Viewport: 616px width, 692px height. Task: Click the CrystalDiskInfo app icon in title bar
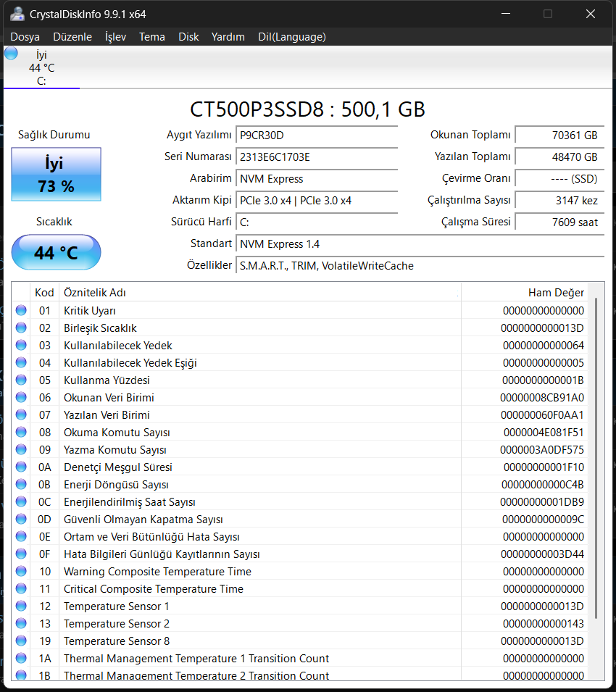pos(17,14)
